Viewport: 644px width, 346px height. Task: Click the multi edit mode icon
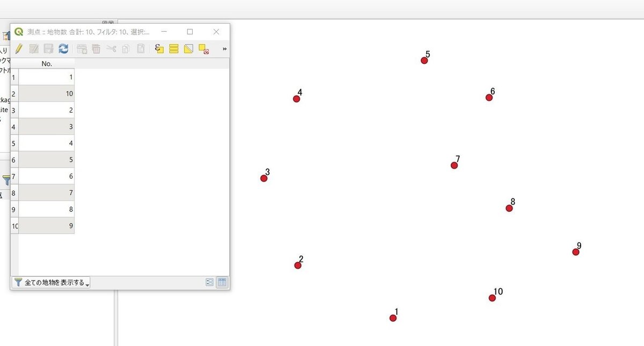[34, 49]
